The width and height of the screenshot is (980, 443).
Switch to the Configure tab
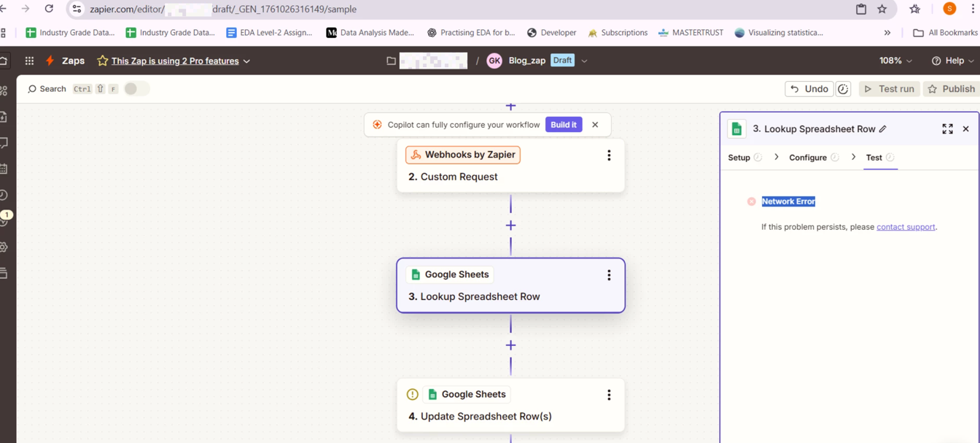[807, 158]
